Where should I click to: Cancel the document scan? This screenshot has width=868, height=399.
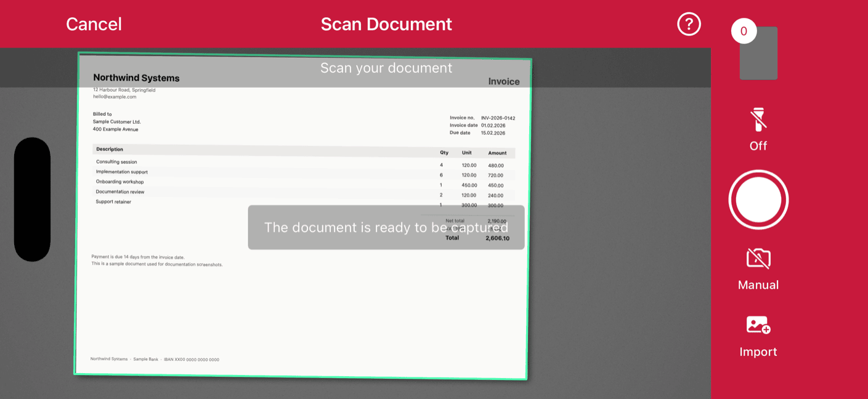(x=94, y=24)
